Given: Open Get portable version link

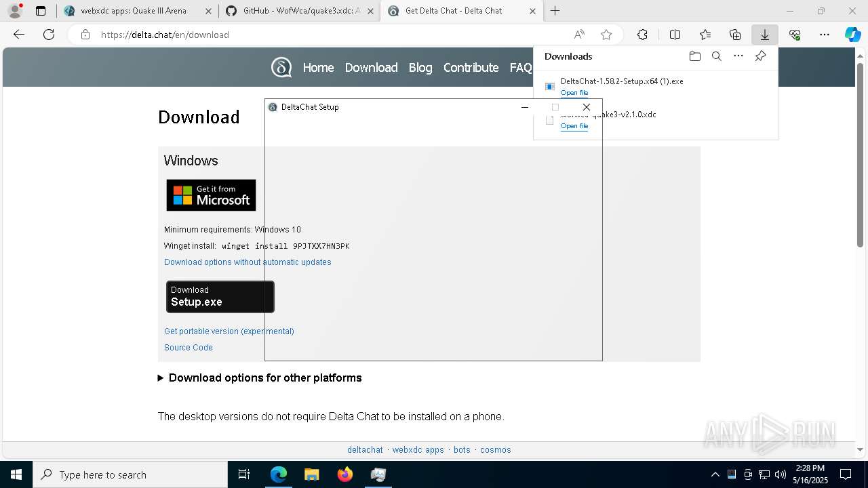Looking at the screenshot, I should pyautogui.click(x=229, y=331).
